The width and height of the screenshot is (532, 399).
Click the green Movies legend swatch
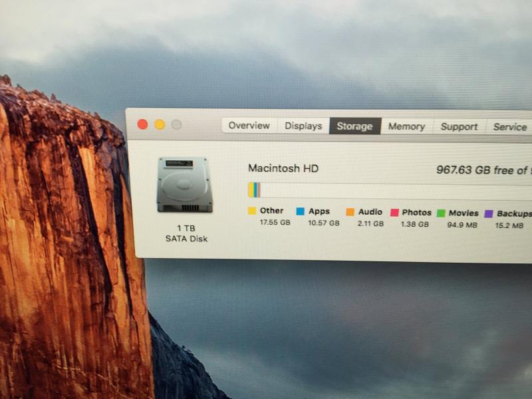click(441, 213)
